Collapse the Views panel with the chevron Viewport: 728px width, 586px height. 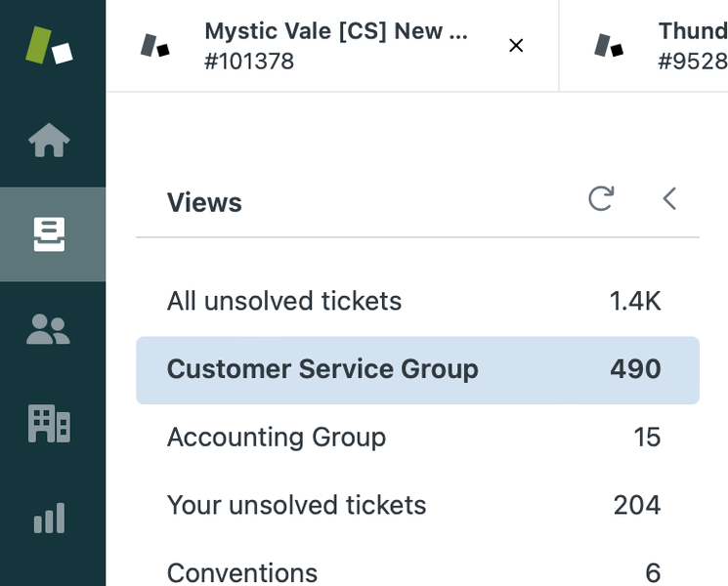[x=669, y=198]
